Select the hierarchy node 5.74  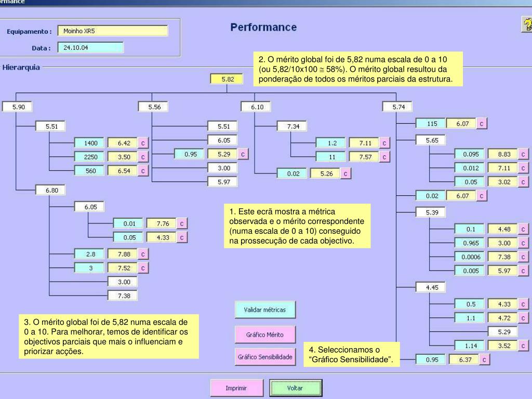coord(397,107)
